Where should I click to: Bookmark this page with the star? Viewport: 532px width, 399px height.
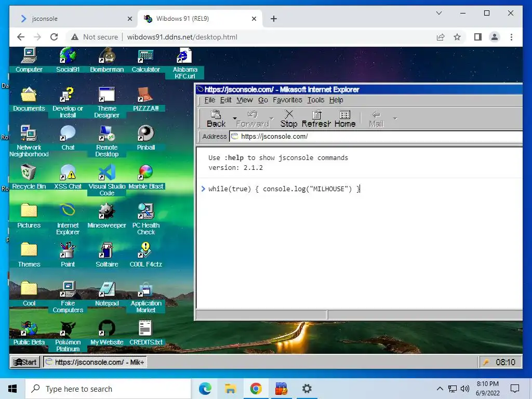point(457,37)
